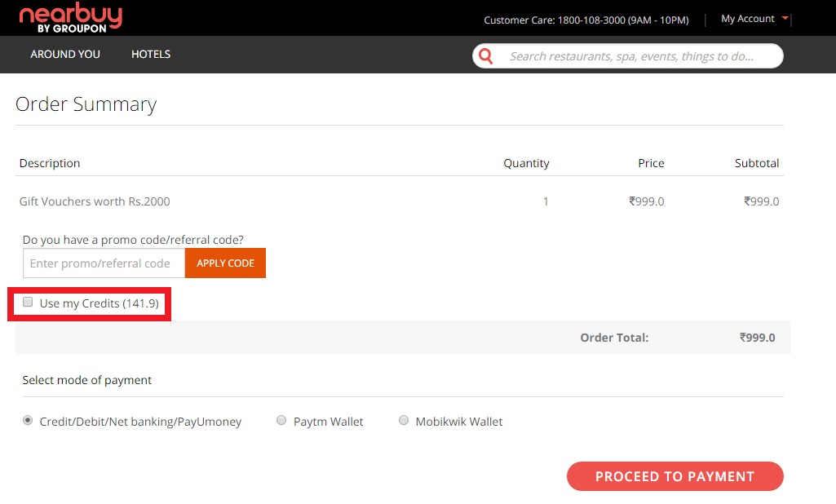This screenshot has height=504, width=836.
Task: Go to the Around You section
Action: 65,55
